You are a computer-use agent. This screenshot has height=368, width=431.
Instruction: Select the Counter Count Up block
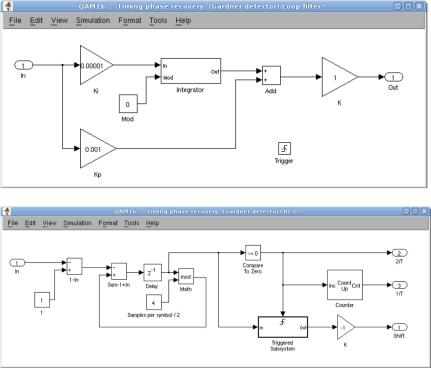click(345, 285)
